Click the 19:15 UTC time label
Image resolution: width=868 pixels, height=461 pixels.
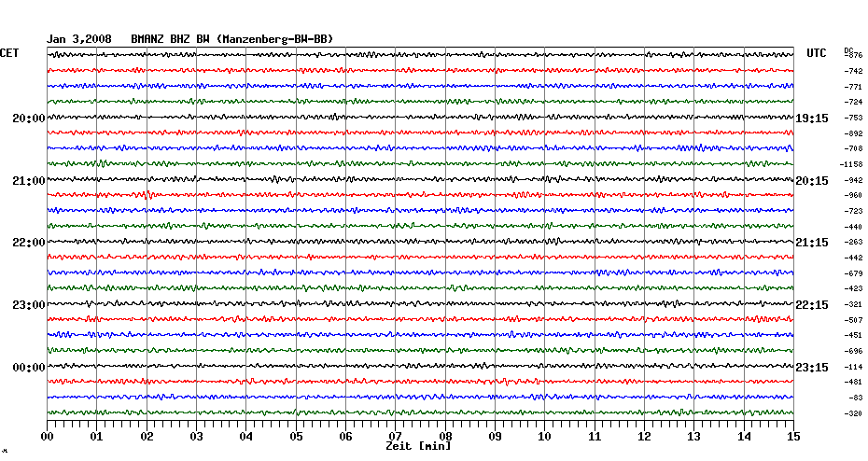[812, 119]
